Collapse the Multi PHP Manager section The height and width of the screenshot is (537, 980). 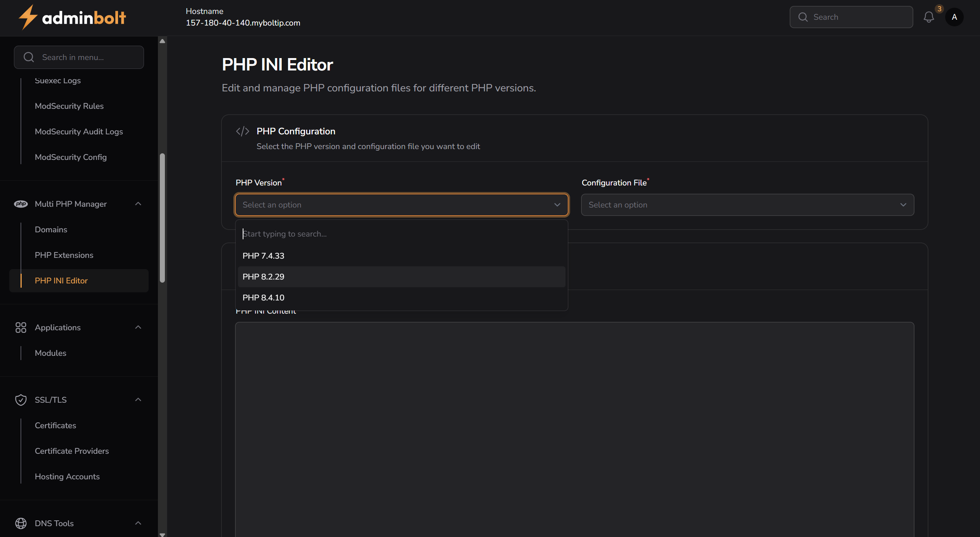(138, 204)
